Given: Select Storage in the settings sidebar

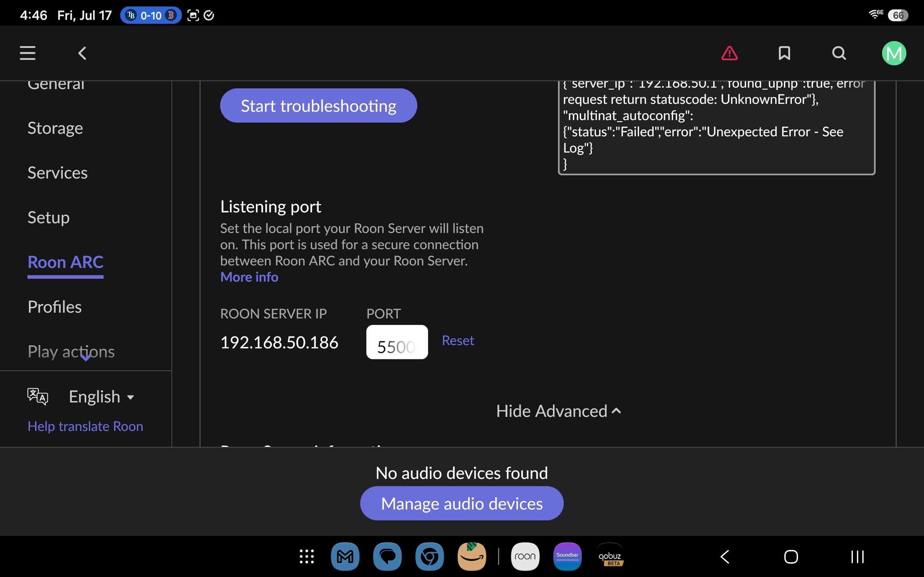Looking at the screenshot, I should tap(55, 128).
